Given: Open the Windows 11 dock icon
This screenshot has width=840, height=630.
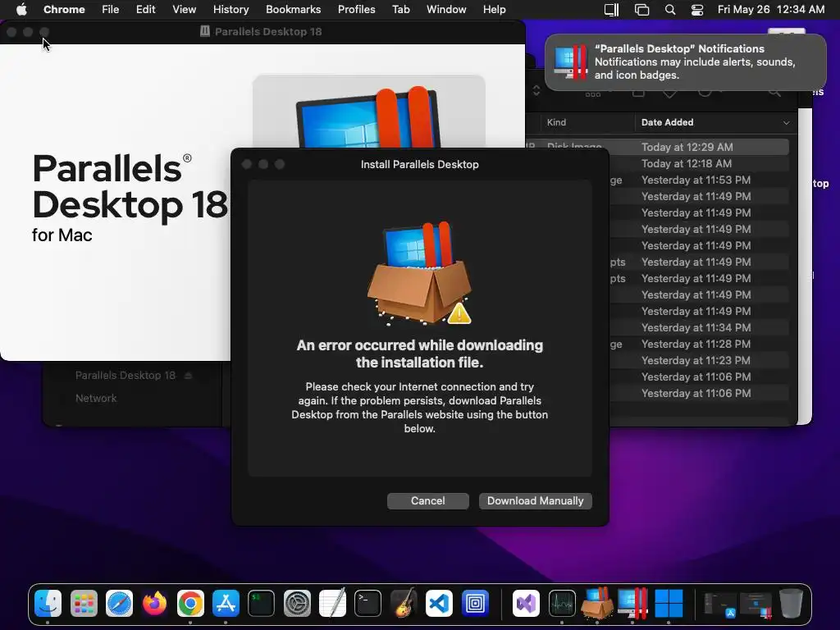Looking at the screenshot, I should coord(669,603).
